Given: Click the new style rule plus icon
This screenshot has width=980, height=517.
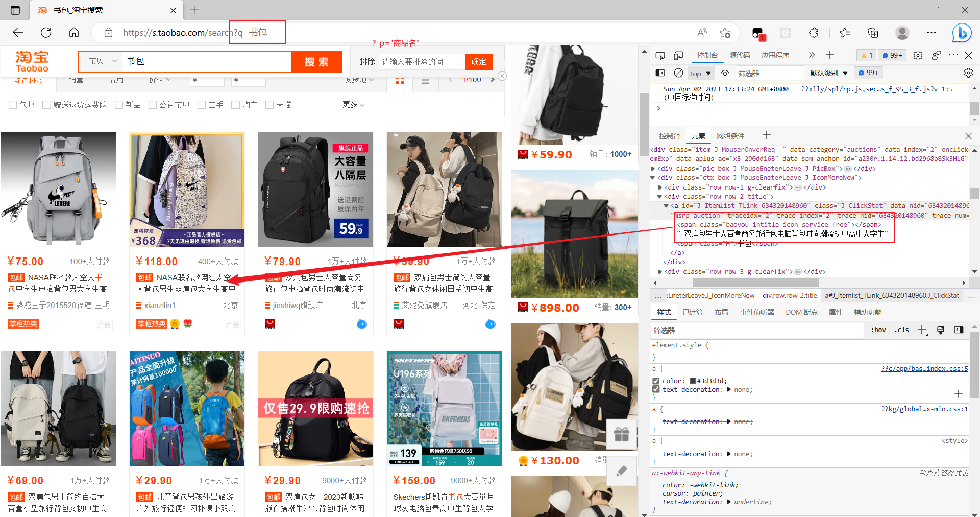Looking at the screenshot, I should (x=922, y=330).
